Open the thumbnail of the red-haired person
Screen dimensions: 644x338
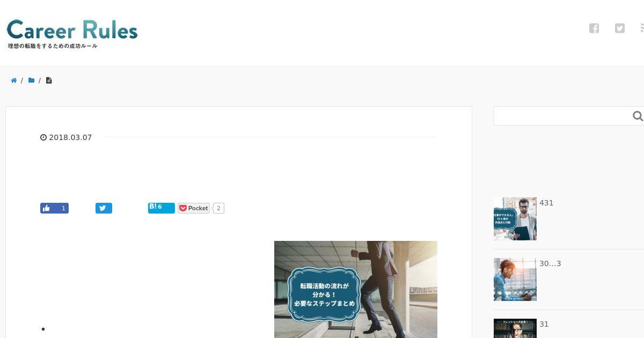pyautogui.click(x=515, y=280)
